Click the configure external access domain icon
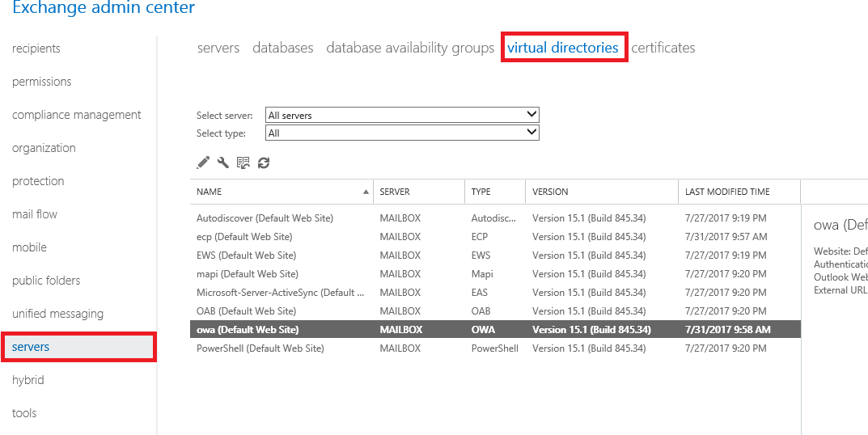Screen dimensions: 868x435 (243, 163)
